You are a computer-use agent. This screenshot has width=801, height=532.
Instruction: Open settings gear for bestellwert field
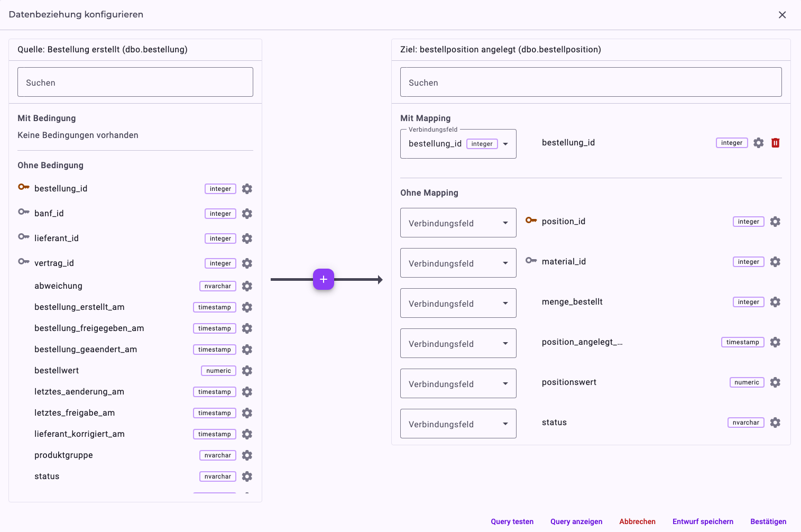247,371
